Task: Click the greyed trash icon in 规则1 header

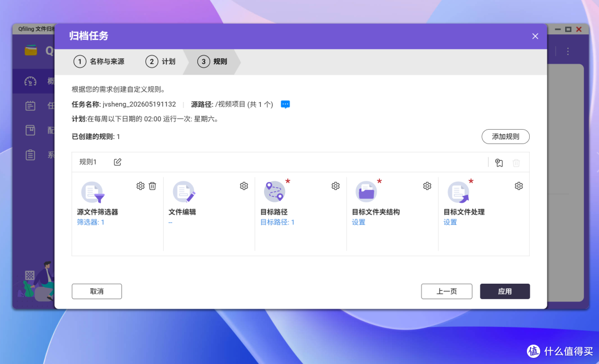Action: [x=516, y=163]
